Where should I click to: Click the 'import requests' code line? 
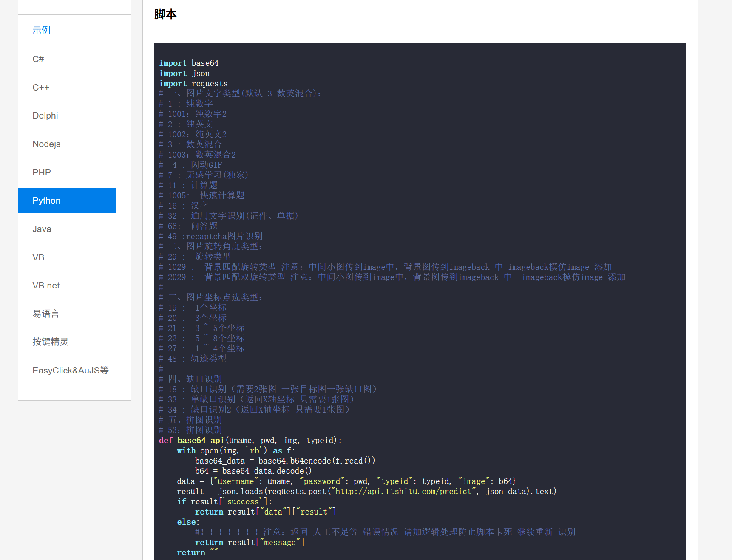click(x=193, y=83)
